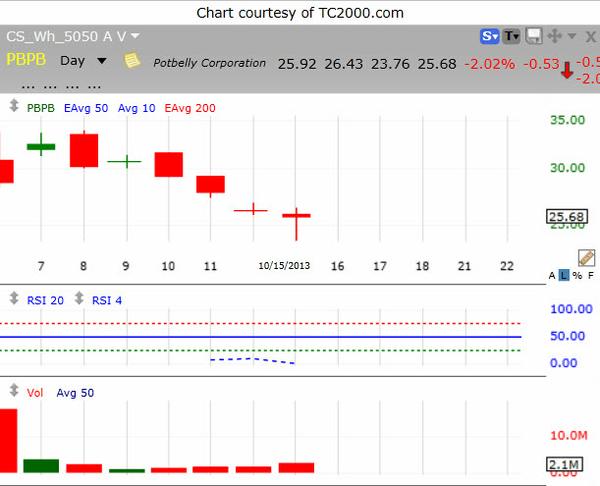The image size is (600, 486).
Task: Click the EAvg 50 indicator label
Action: [86, 108]
